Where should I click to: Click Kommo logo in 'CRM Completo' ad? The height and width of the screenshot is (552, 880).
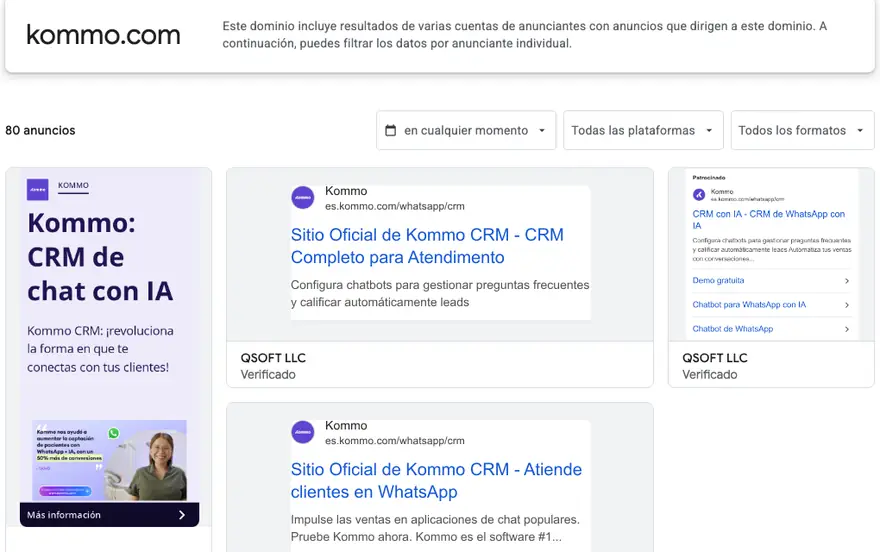[x=302, y=197]
